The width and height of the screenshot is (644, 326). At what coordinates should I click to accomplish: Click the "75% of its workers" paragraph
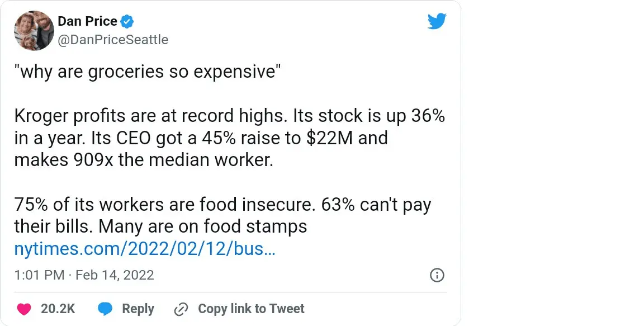point(222,215)
